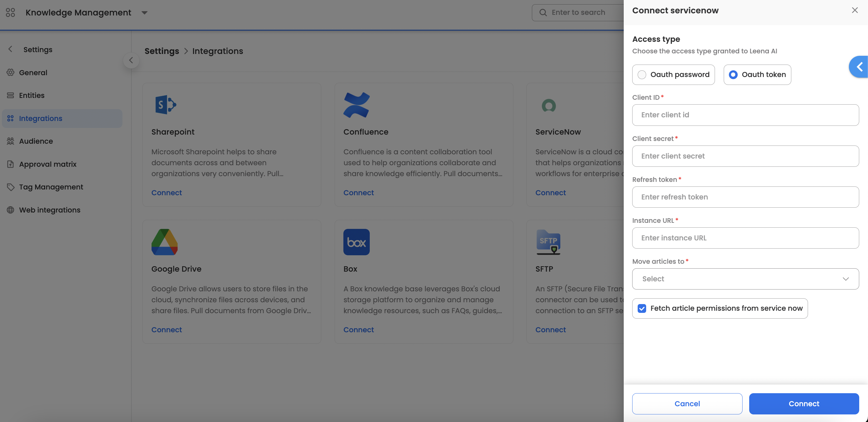The image size is (868, 422).
Task: Open Audience in the settings menu
Action: pyautogui.click(x=36, y=141)
